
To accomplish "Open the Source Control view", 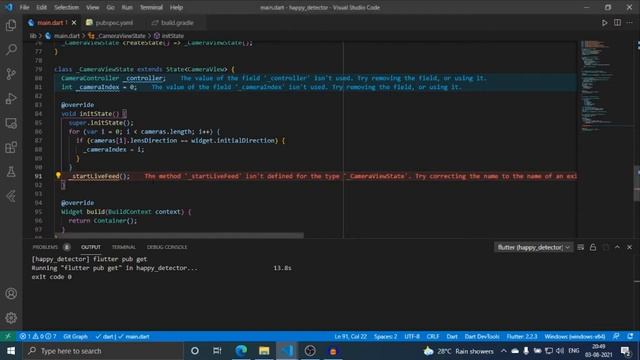I will pyautogui.click(x=11, y=74).
